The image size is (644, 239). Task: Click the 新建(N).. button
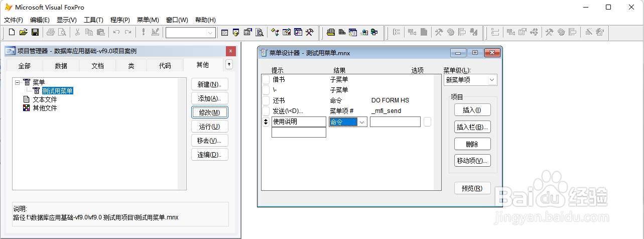(x=210, y=84)
